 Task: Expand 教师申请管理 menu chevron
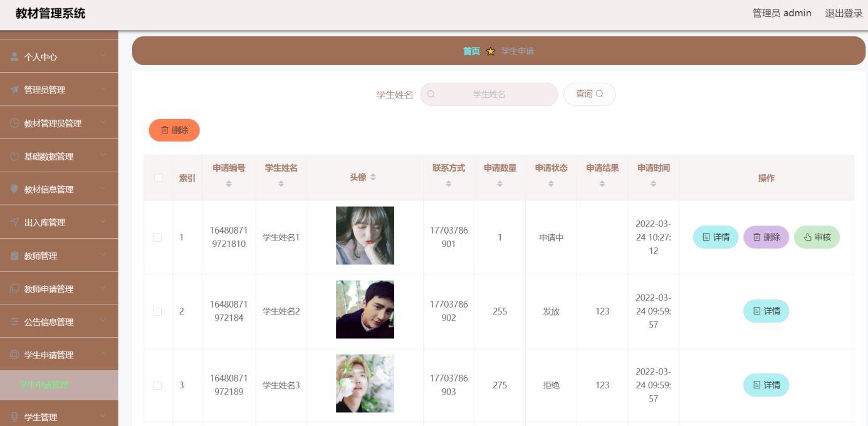(103, 289)
